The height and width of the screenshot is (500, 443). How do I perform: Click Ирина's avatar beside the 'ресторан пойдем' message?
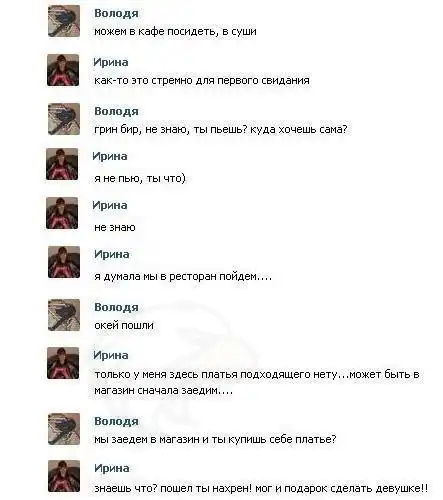64,262
